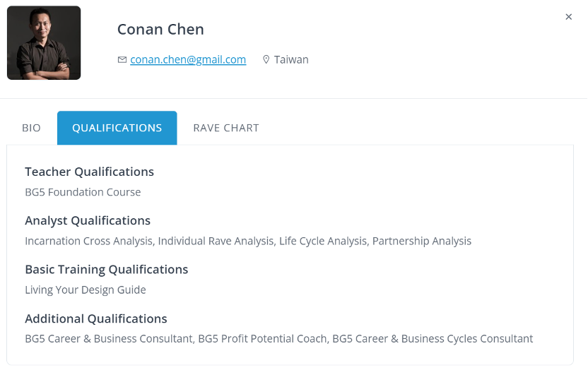The height and width of the screenshot is (370, 588).
Task: Select the Living Your Design Guide entry
Action: 86,290
